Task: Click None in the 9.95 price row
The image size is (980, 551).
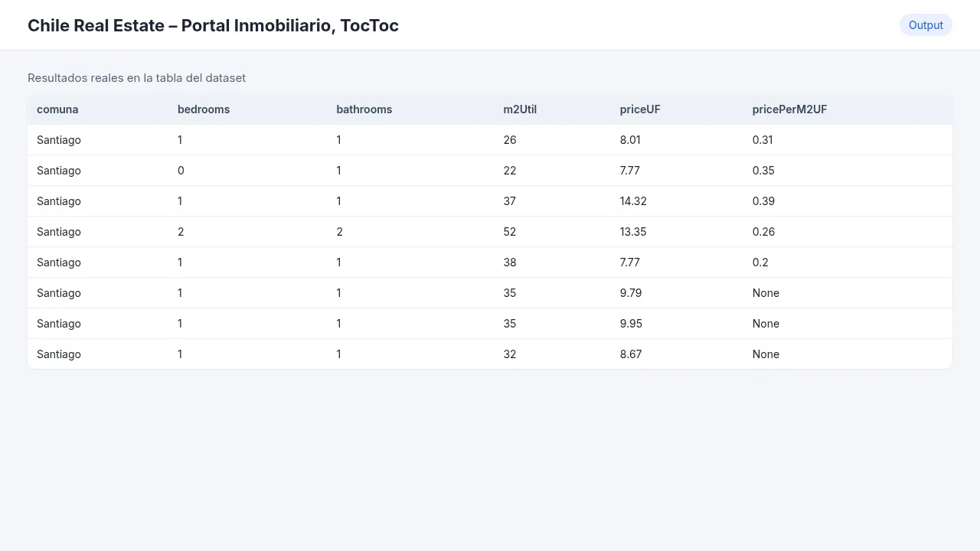Action: tap(766, 324)
